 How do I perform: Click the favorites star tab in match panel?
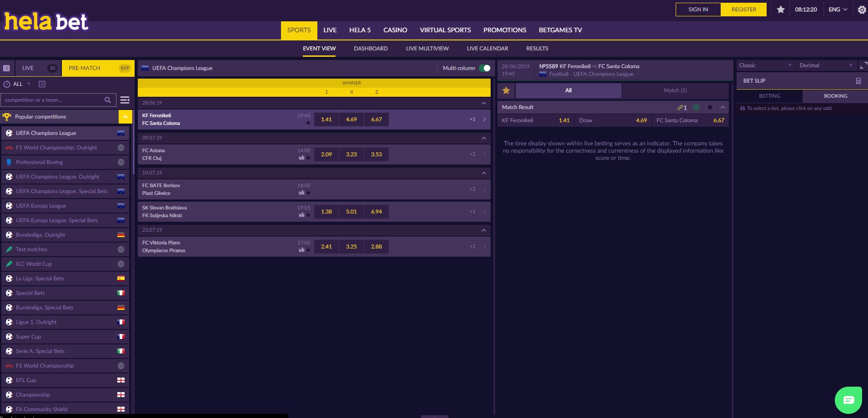click(506, 90)
